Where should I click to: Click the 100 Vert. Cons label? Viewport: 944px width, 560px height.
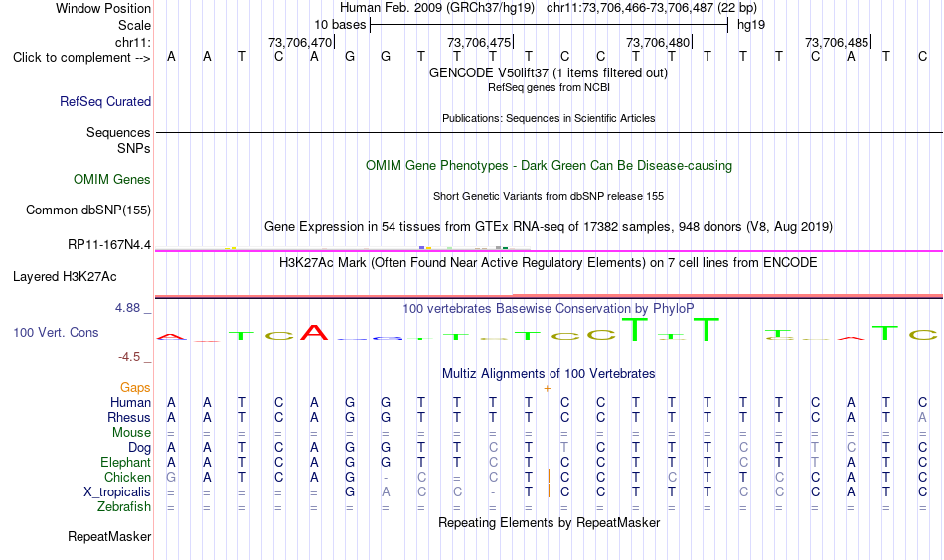(x=56, y=332)
